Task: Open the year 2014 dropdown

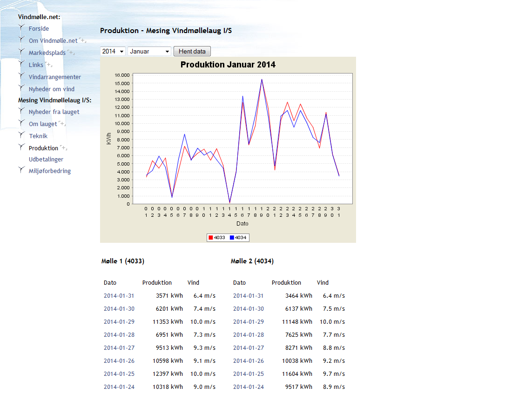Action: [113, 51]
